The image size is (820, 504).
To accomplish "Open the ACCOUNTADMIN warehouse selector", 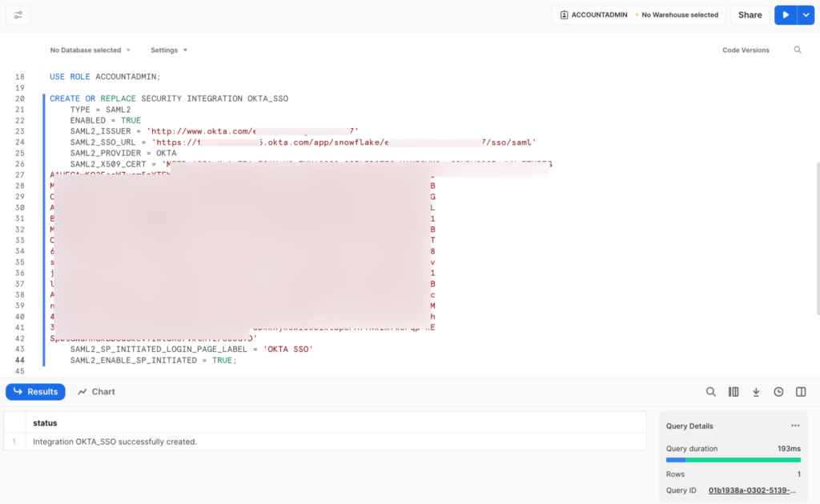I will (x=638, y=14).
